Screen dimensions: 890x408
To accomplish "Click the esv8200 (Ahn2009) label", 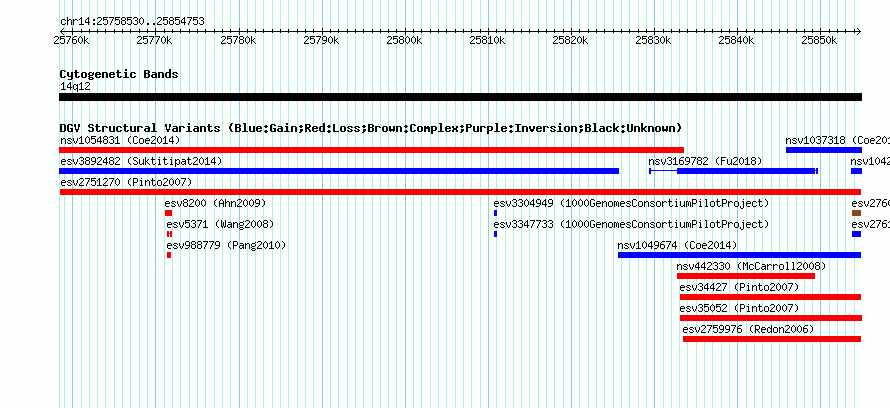I will (x=215, y=203).
